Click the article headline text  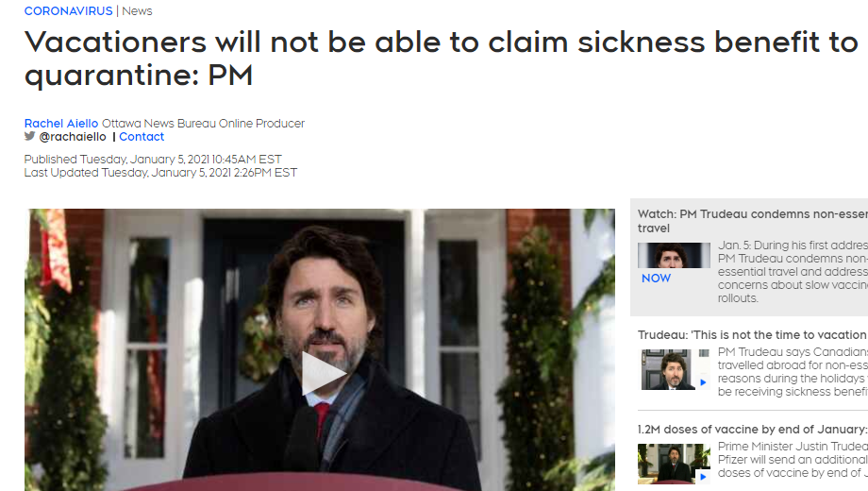tap(441, 59)
